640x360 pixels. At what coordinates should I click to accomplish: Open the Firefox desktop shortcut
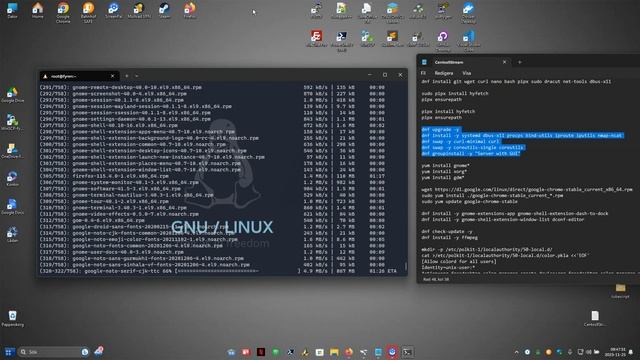[x=190, y=11]
